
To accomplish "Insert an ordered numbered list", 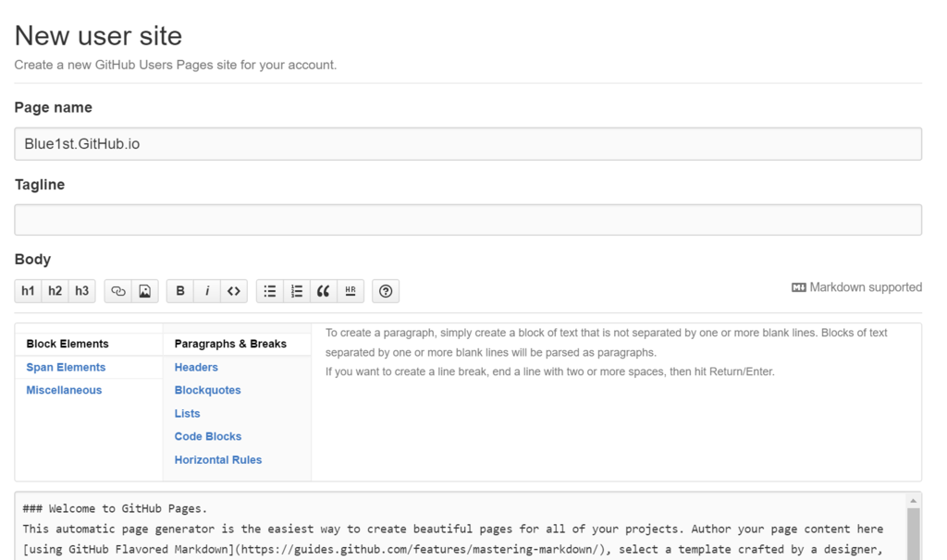I will click(x=297, y=291).
